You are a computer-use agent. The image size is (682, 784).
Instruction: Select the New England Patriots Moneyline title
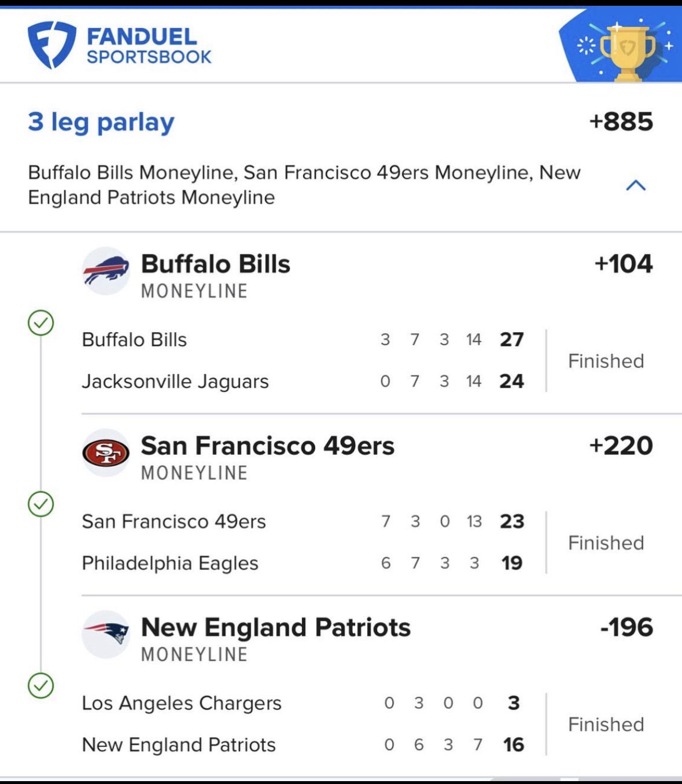(x=275, y=628)
